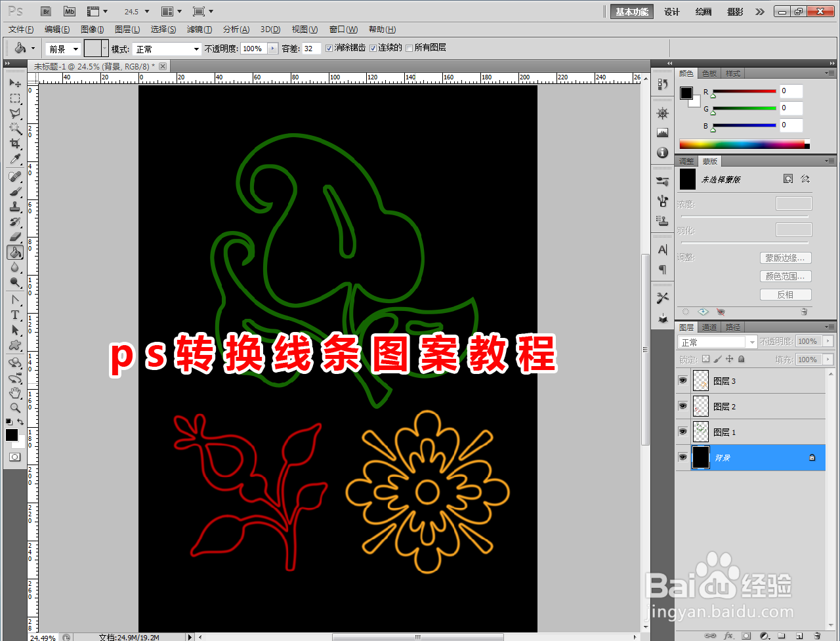
Task: Open the Histogram panel icon
Action: click(x=662, y=133)
